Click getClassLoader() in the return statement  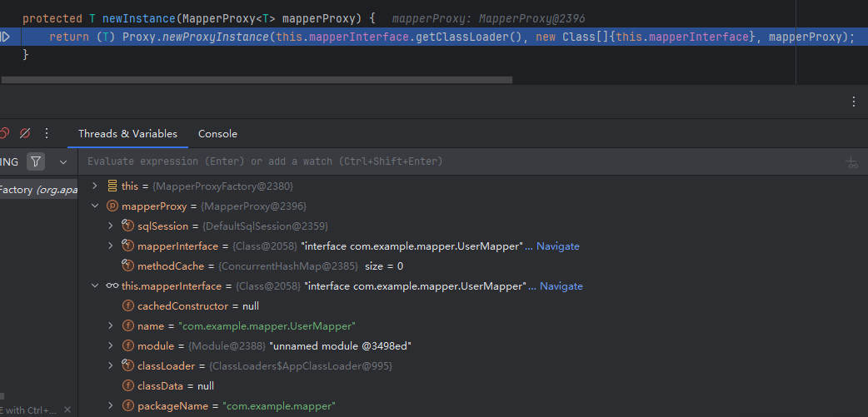pos(468,37)
